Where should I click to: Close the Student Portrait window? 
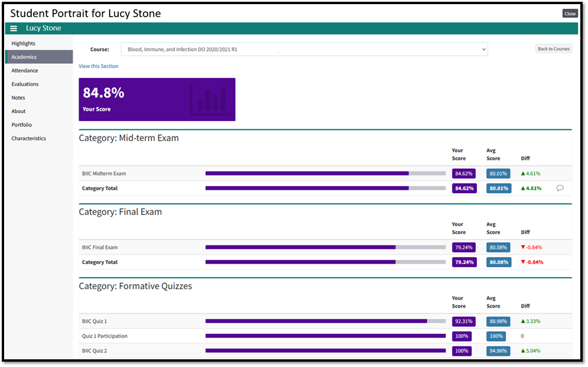pyautogui.click(x=570, y=14)
